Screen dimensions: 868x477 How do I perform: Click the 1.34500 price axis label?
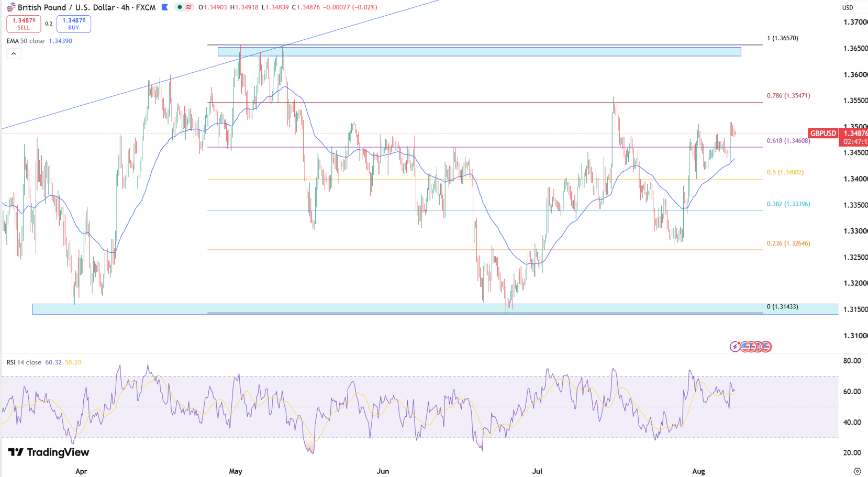855,153
